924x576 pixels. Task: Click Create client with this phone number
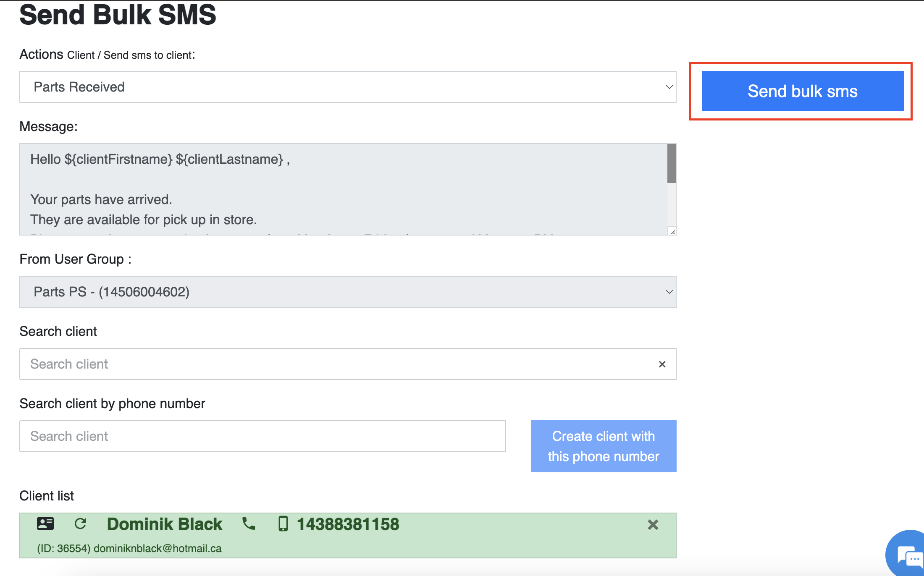(x=604, y=446)
